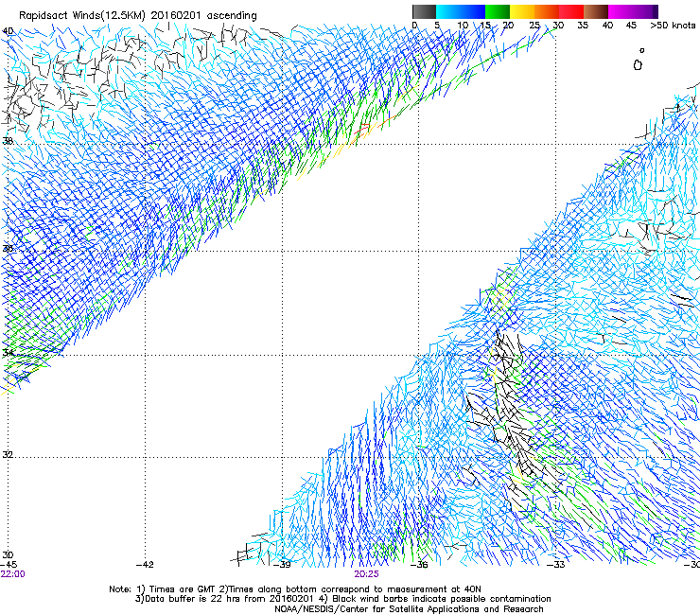Click the '-39' longitude label
The width and height of the screenshot is (700, 615).
point(282,565)
